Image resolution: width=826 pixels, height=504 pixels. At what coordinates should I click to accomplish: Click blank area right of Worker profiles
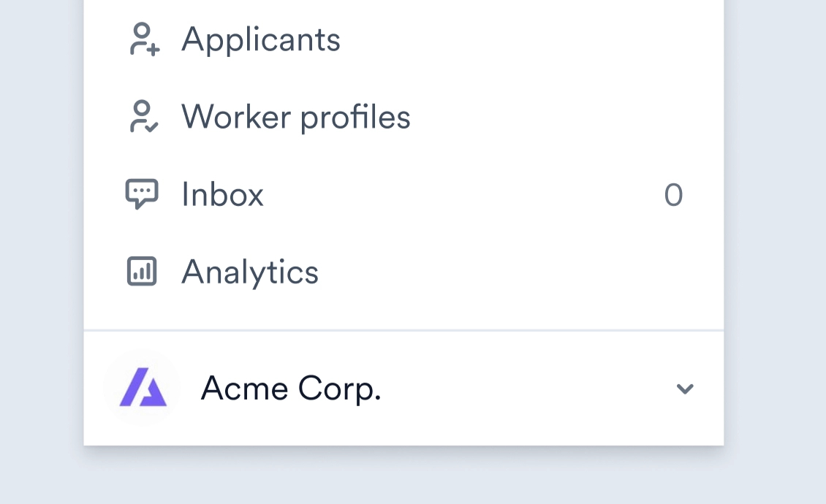pyautogui.click(x=548, y=117)
